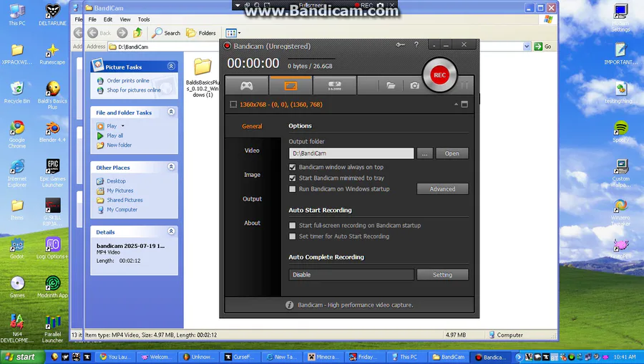Viewport: 644px width, 364px height.
Task: Enable Start full-screen recording on Bandicam startup
Action: point(293,226)
